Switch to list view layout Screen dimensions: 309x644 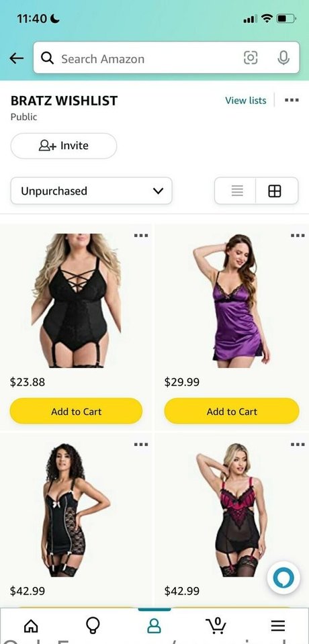pos(236,191)
